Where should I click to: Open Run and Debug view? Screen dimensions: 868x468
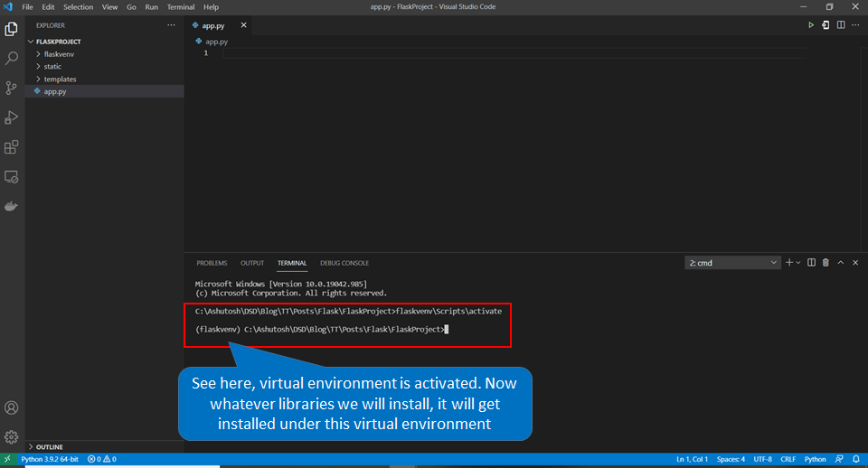click(x=12, y=117)
